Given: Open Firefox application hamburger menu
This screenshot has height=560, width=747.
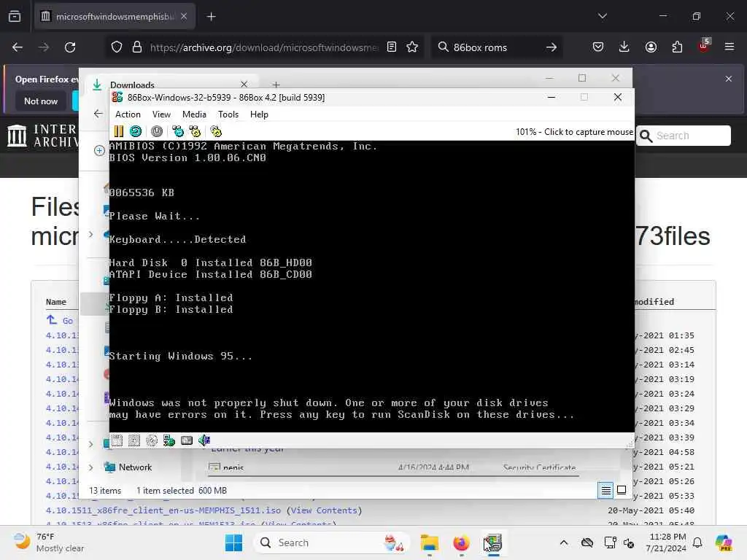Looking at the screenshot, I should click(729, 47).
